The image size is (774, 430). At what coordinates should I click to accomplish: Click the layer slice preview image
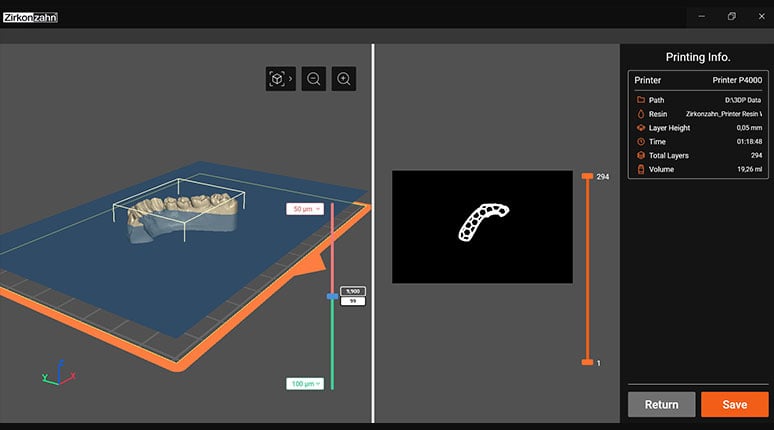[x=482, y=227]
